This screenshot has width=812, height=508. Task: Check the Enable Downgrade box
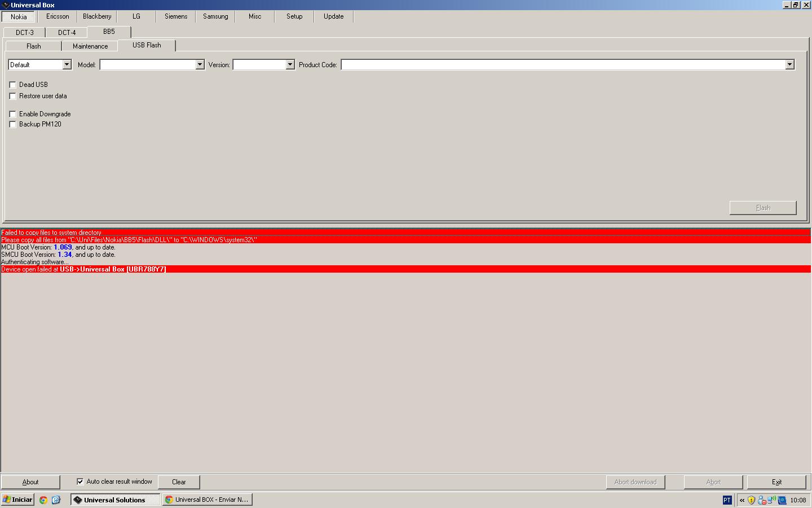coord(12,114)
